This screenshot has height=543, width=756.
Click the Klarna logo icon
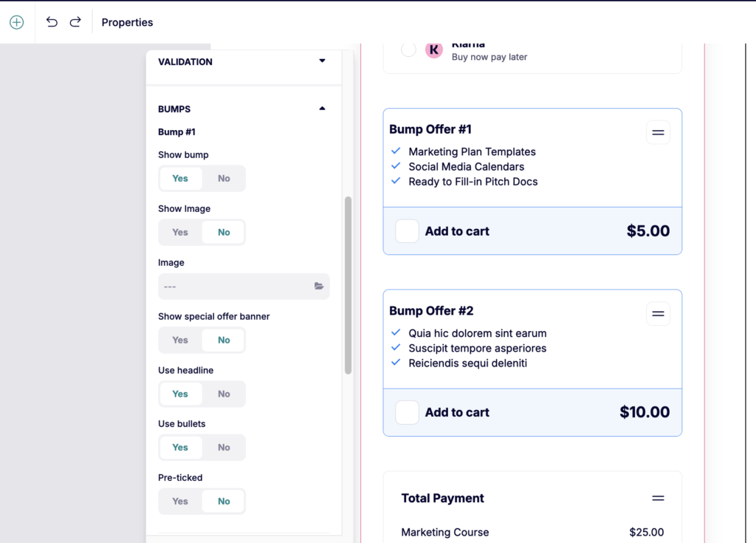tap(434, 49)
